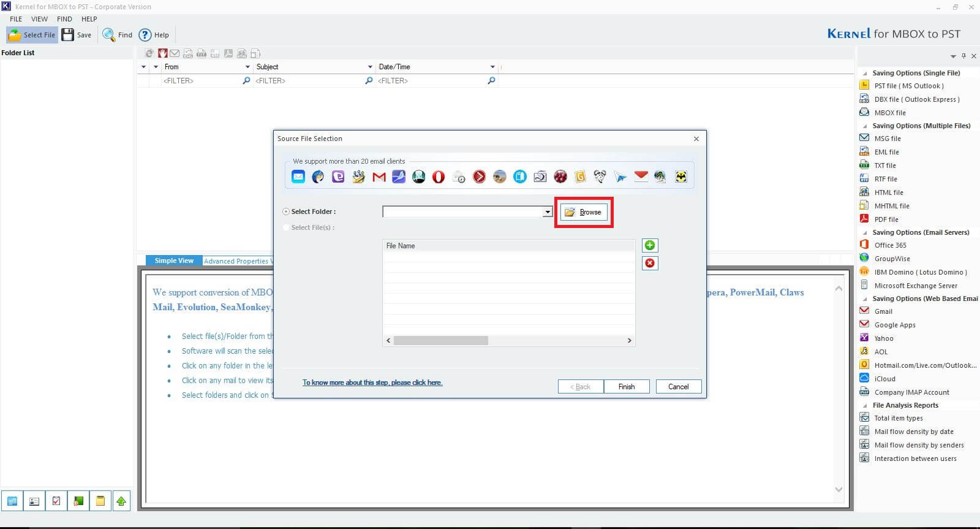Choose PST file (MS Outlook) saving option
Image resolution: width=980 pixels, height=529 pixels.
click(x=909, y=86)
